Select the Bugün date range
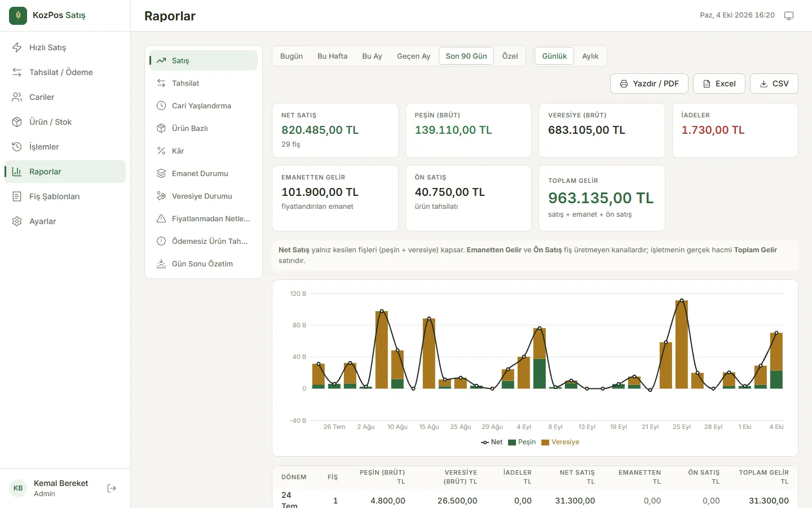812x508 pixels. coord(292,56)
